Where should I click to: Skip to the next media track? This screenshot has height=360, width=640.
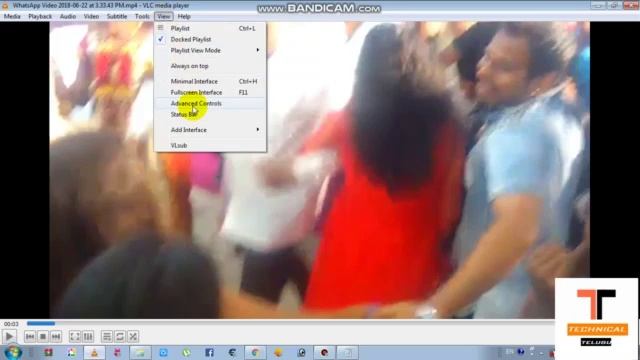[x=56, y=336]
